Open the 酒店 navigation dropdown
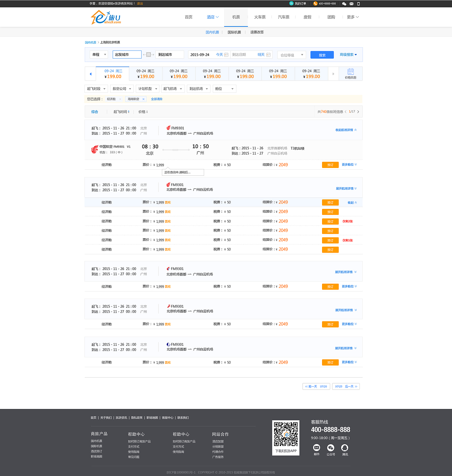The image size is (452, 476). pos(213,17)
